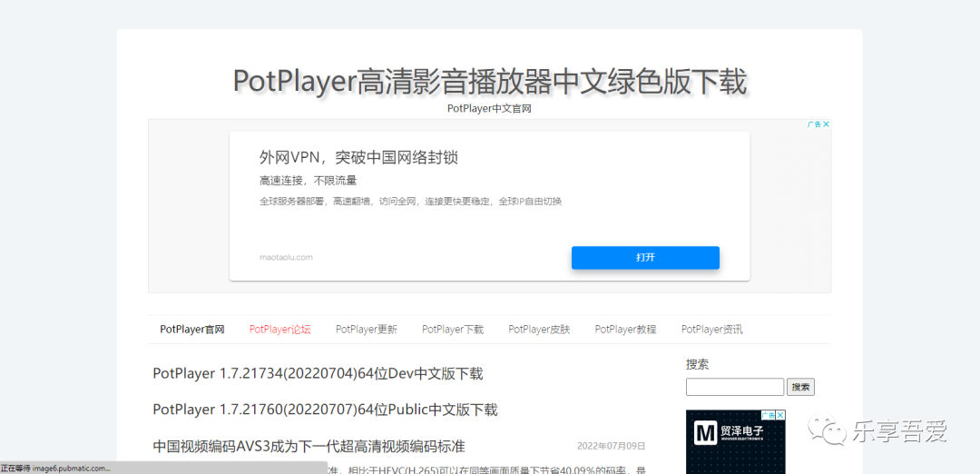Screen dimensions: 980x474
Task: Click the 广告 label on the Mouser ad
Action: [769, 415]
